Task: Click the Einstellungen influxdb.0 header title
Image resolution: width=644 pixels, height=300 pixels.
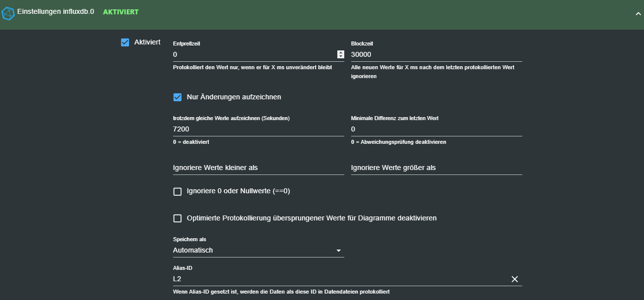Action: 55,11
